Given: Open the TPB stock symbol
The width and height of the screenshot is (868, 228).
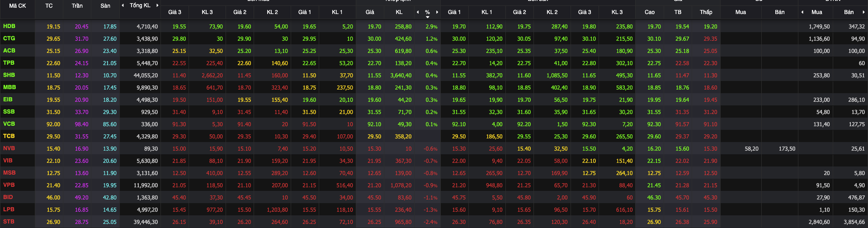Looking at the screenshot, I should coord(9,63).
